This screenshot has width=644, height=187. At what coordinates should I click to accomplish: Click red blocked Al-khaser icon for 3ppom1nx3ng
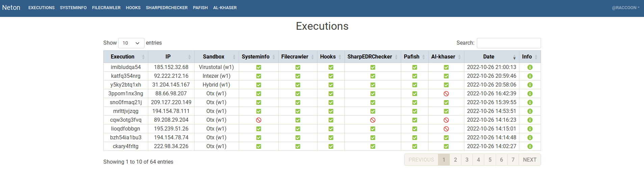[x=446, y=94]
